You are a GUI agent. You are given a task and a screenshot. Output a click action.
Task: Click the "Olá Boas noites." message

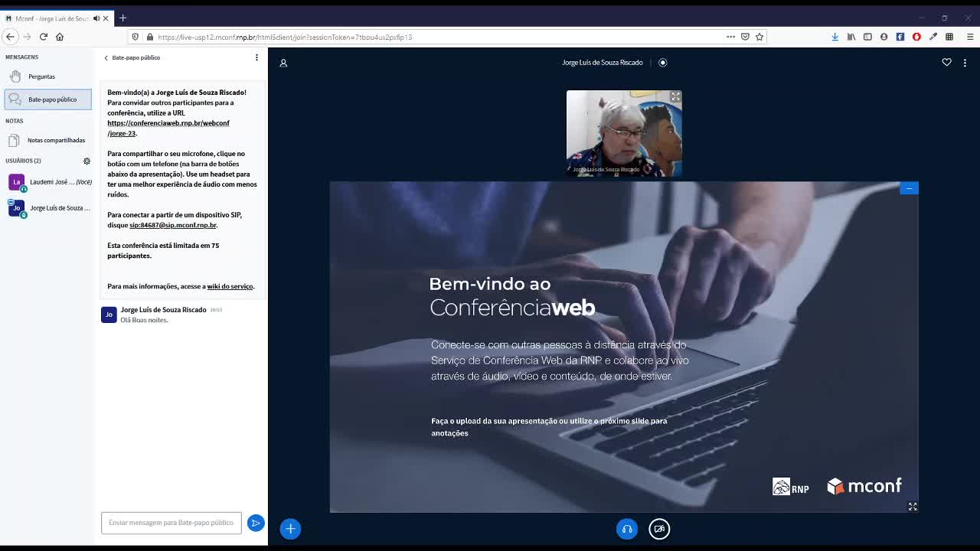(144, 320)
